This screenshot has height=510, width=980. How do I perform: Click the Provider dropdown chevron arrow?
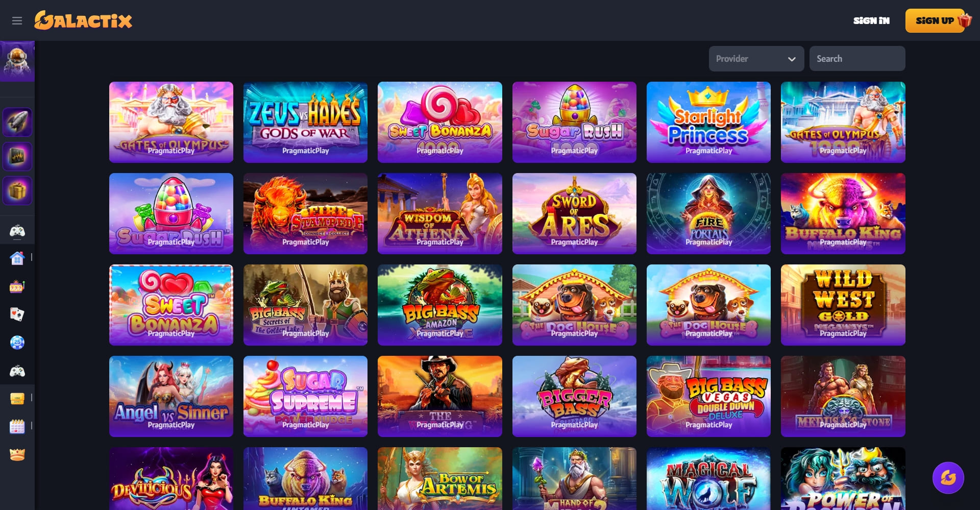pyautogui.click(x=792, y=59)
